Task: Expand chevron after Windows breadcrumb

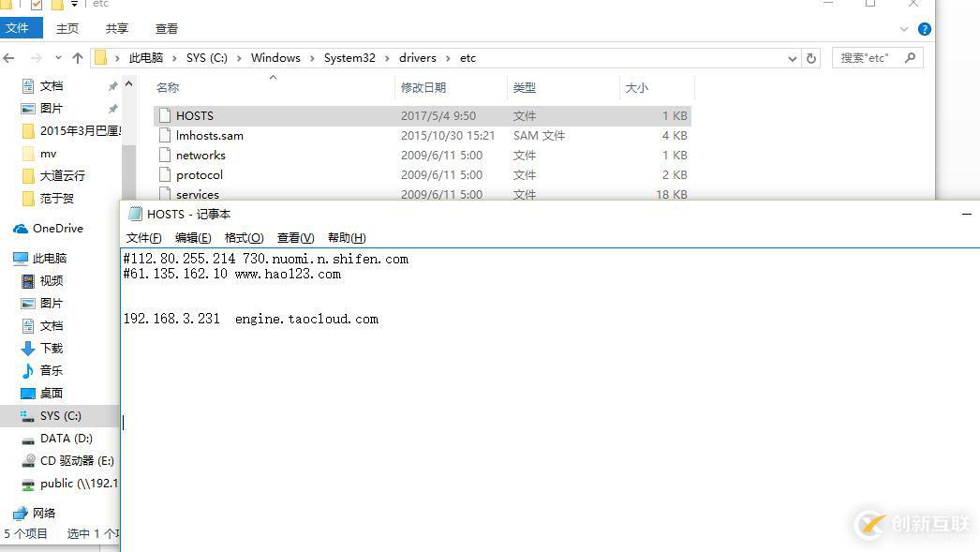Action: click(x=312, y=58)
